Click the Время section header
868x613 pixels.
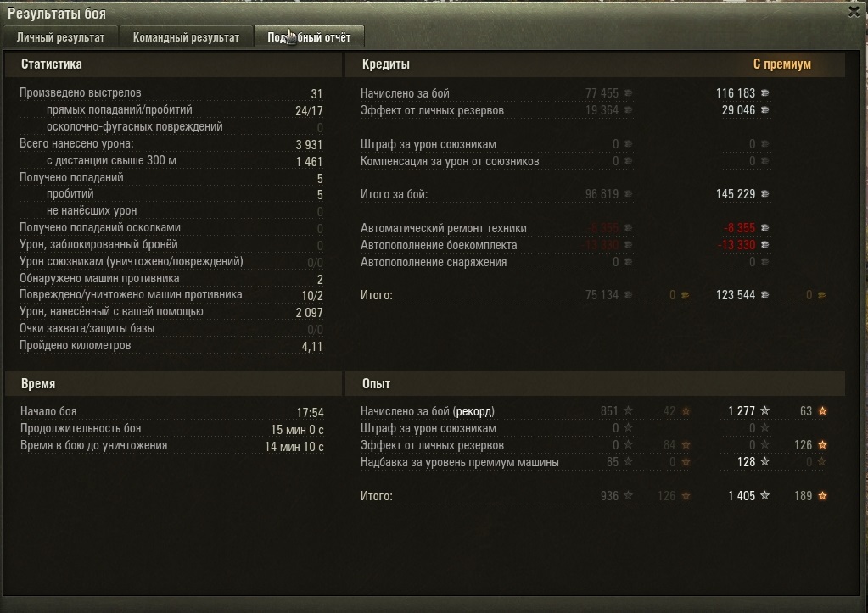click(37, 383)
